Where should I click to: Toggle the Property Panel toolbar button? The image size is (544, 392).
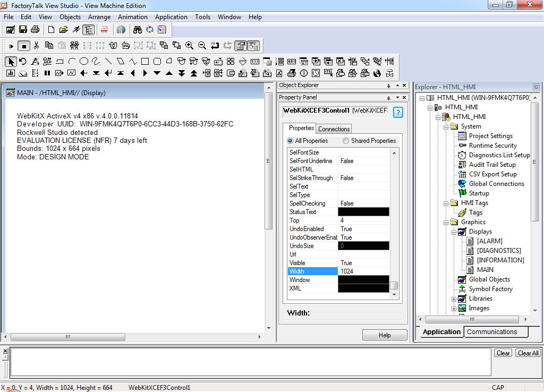pos(241,46)
